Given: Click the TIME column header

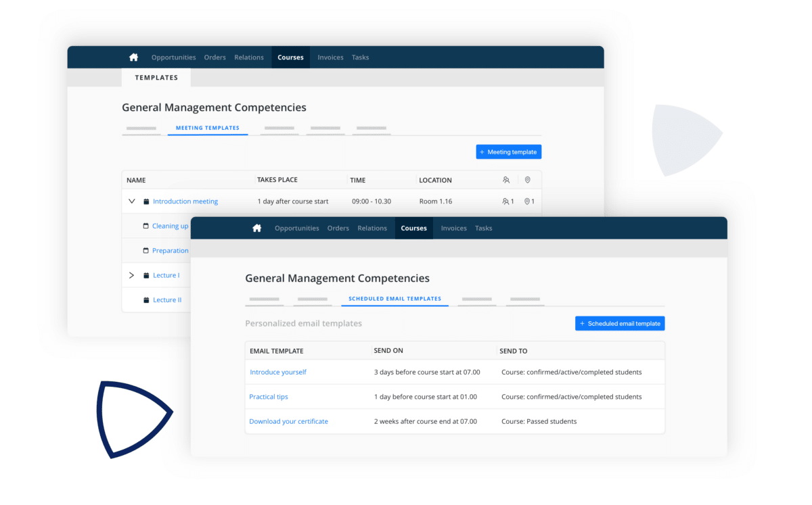Looking at the screenshot, I should 358,181.
